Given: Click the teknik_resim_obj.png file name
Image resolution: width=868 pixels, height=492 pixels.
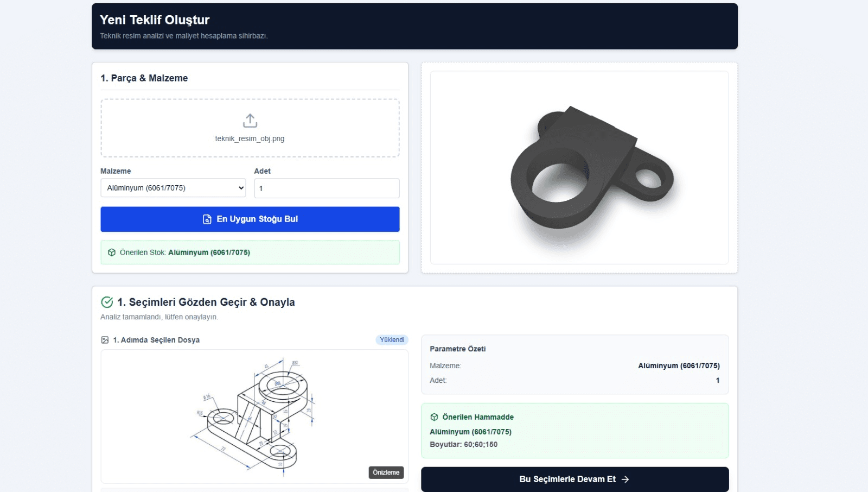Looking at the screenshot, I should point(250,139).
